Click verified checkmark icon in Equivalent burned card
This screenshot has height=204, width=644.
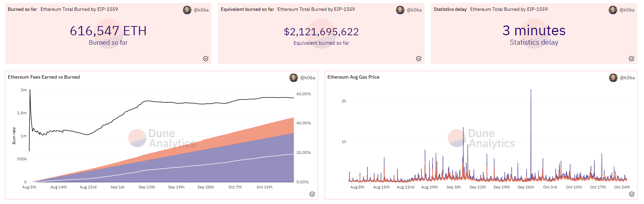pos(419,59)
